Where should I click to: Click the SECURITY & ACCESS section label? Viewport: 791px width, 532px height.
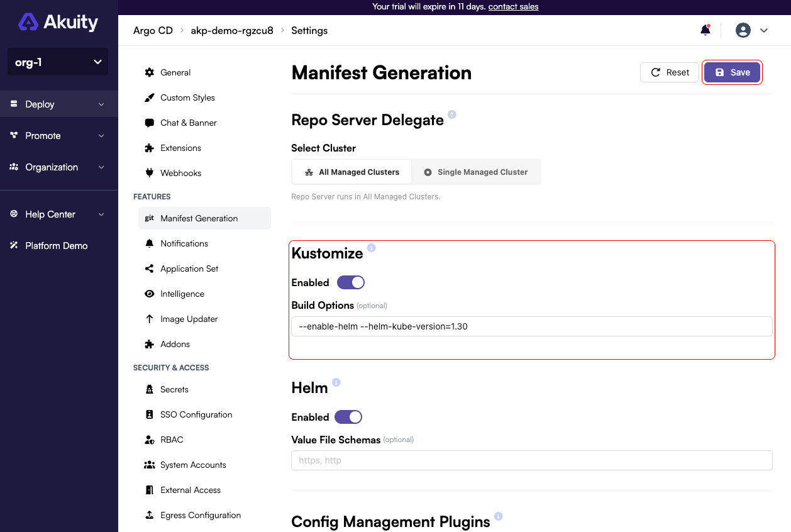pyautogui.click(x=171, y=368)
